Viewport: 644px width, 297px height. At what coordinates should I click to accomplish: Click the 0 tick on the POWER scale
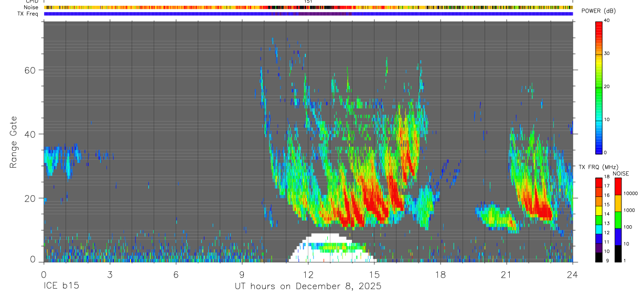click(605, 152)
